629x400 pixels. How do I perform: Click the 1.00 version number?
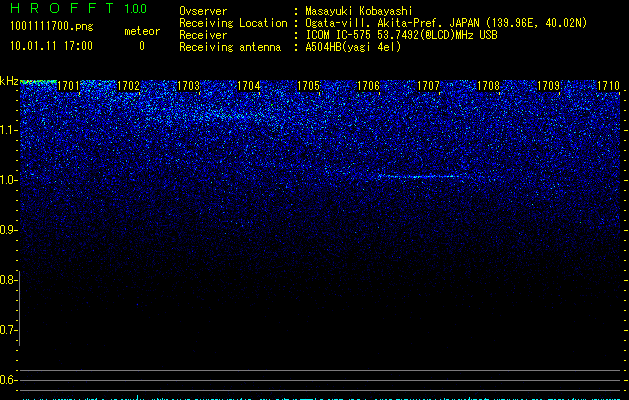click(136, 9)
